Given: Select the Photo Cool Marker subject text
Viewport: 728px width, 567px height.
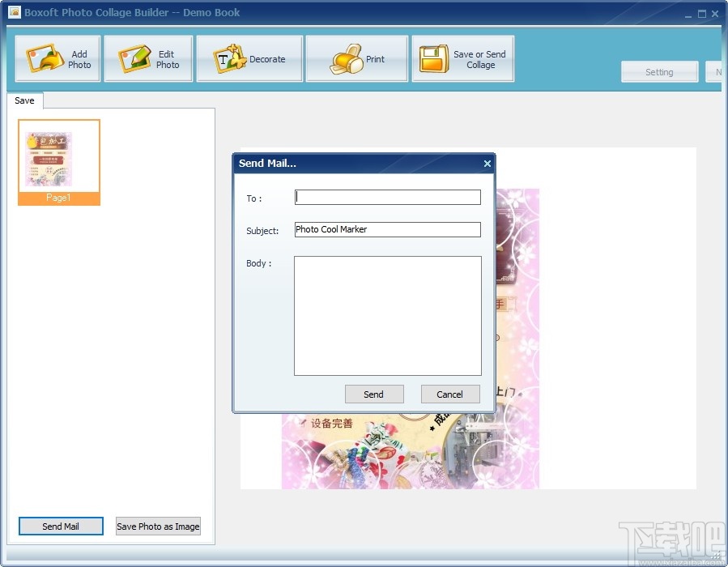Looking at the screenshot, I should coord(387,229).
